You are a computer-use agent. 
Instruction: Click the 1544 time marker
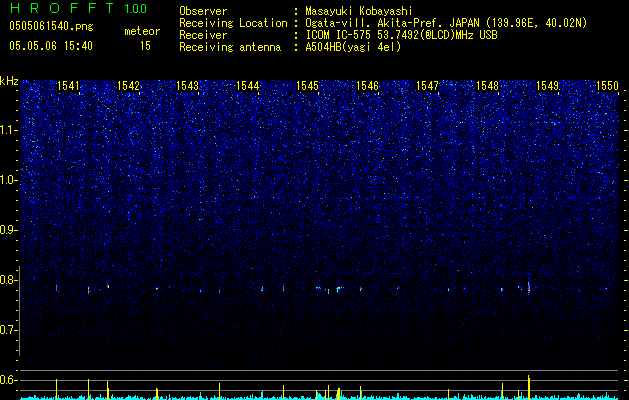click(x=248, y=86)
